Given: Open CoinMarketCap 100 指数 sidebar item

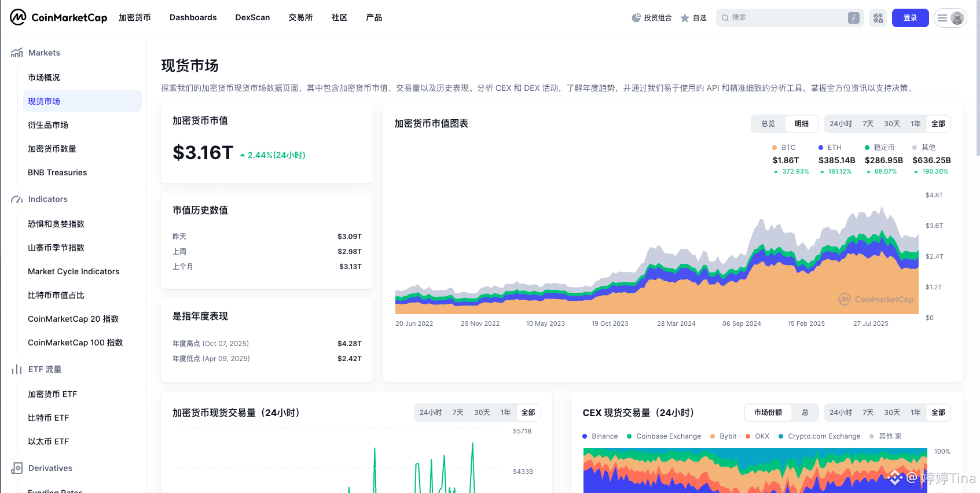Looking at the screenshot, I should [82, 343].
